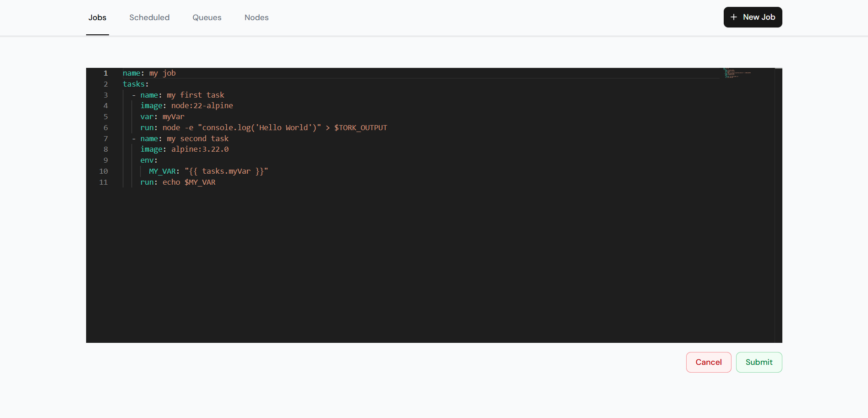Cancel the job creation
The height and width of the screenshot is (418, 868).
[x=709, y=362]
